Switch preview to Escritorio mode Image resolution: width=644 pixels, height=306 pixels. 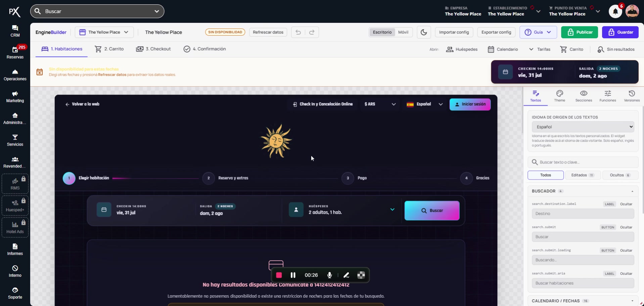(382, 32)
